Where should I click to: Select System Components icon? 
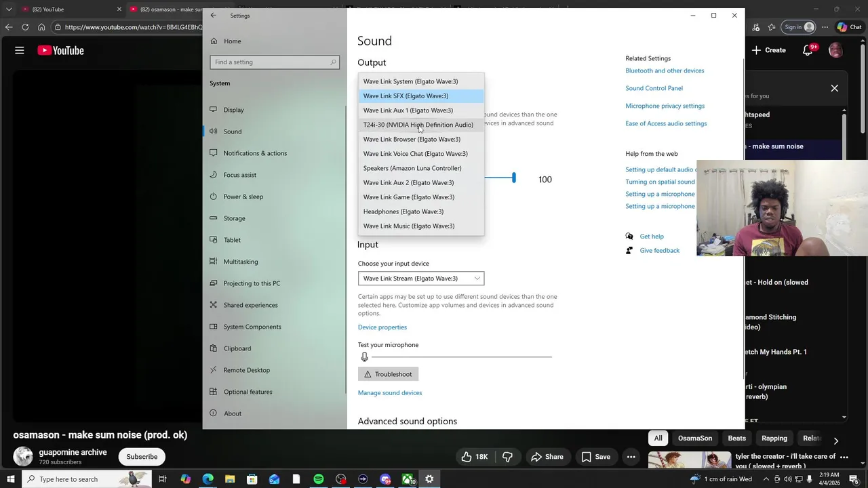pyautogui.click(x=214, y=327)
